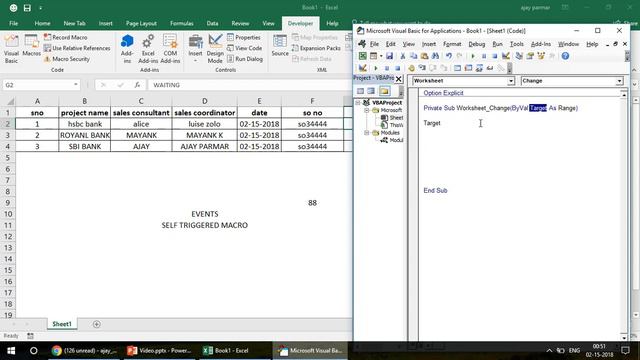The height and width of the screenshot is (360, 640).
Task: Open the Tools menu in VBA editor
Action: click(517, 44)
